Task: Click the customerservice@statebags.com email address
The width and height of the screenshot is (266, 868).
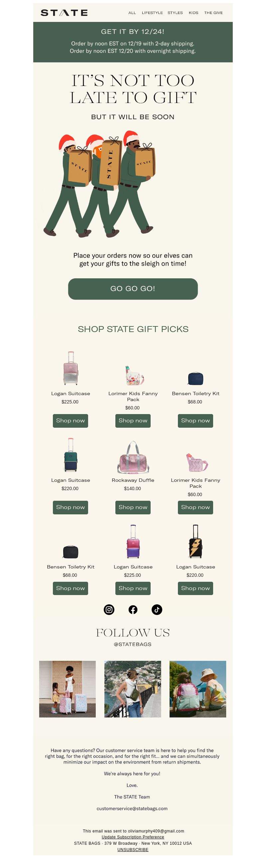Action: click(132, 808)
